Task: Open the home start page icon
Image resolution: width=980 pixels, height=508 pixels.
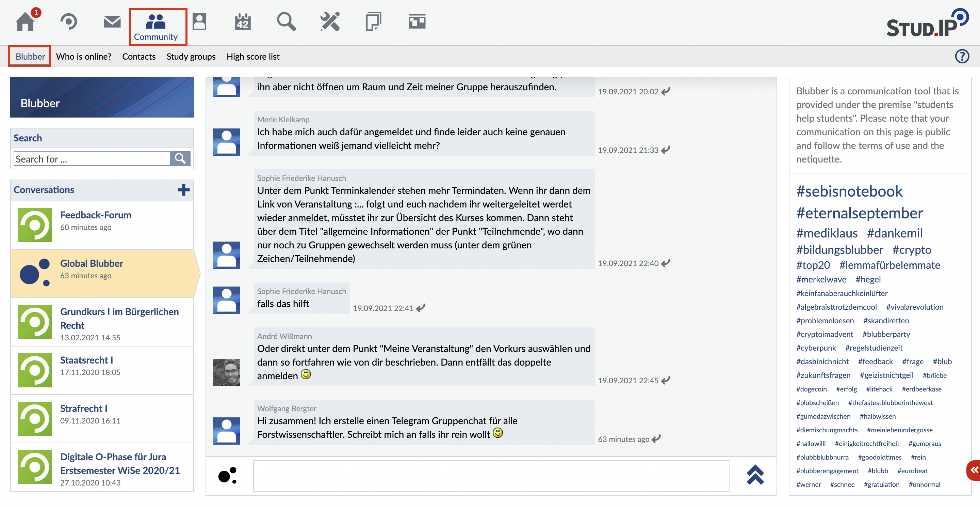Action: pos(25,22)
